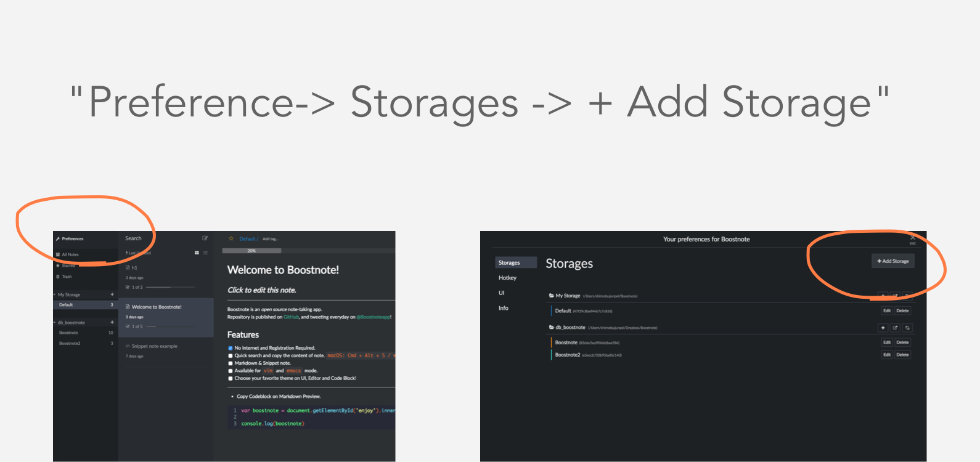Click the console.log(boostnote) code line
Viewport: 980px width, 462px height.
pos(272,424)
